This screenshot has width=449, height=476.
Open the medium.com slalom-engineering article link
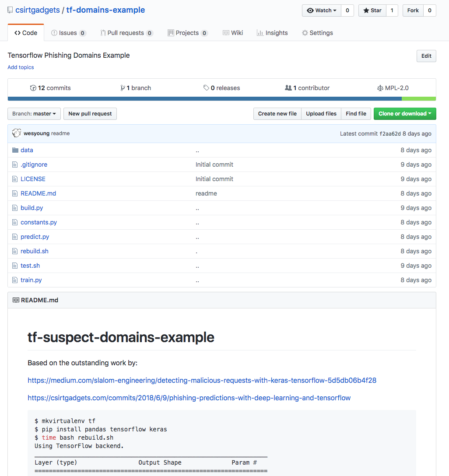click(202, 380)
